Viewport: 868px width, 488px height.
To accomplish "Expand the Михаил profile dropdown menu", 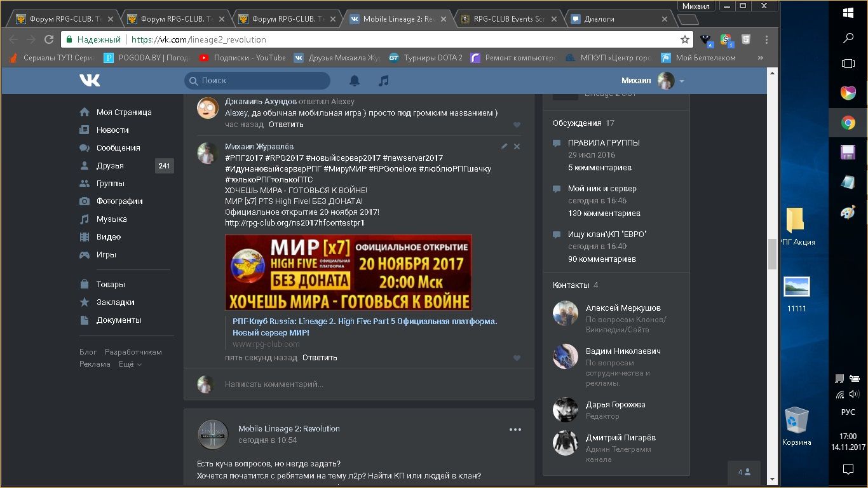I will [x=681, y=81].
